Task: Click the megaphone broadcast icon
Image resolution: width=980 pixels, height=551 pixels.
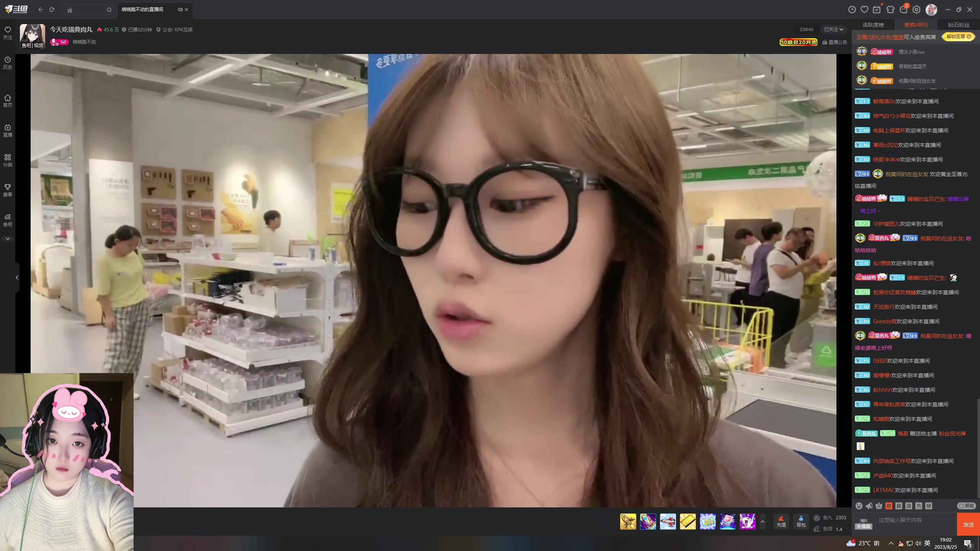Action: click(x=869, y=506)
